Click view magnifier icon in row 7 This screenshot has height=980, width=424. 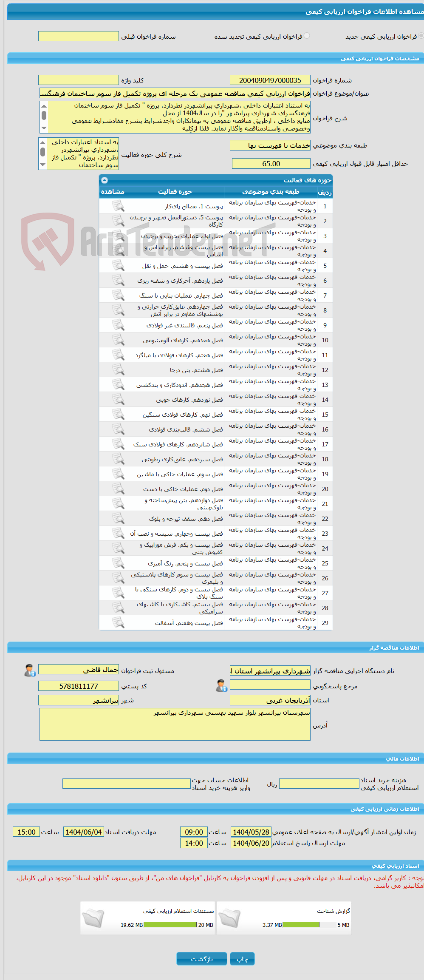(x=118, y=295)
